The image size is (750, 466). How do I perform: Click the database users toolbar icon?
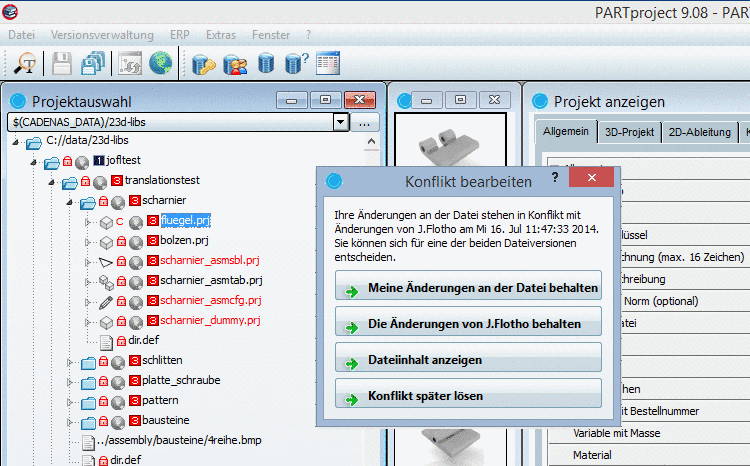235,64
